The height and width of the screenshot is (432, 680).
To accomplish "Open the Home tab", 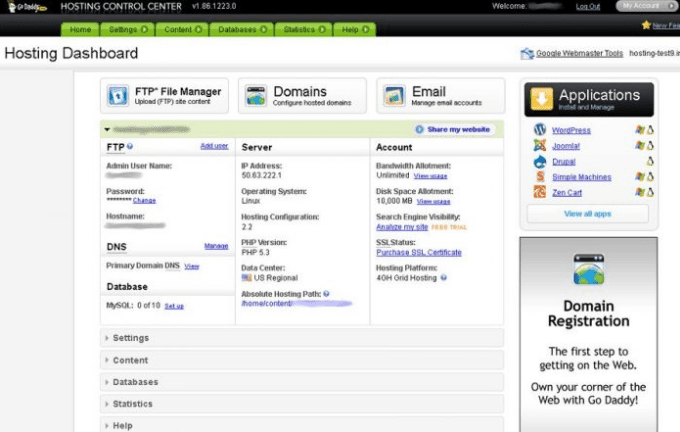I will pos(81,30).
